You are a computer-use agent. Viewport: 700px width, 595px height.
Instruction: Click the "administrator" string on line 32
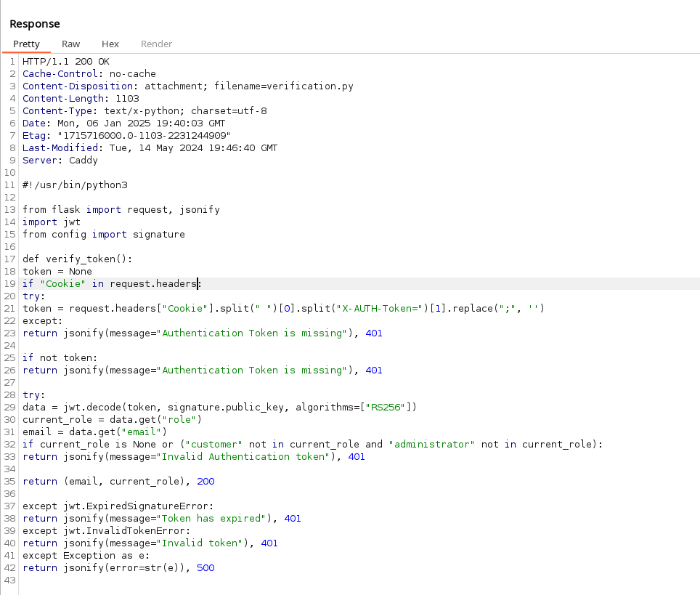click(x=432, y=445)
